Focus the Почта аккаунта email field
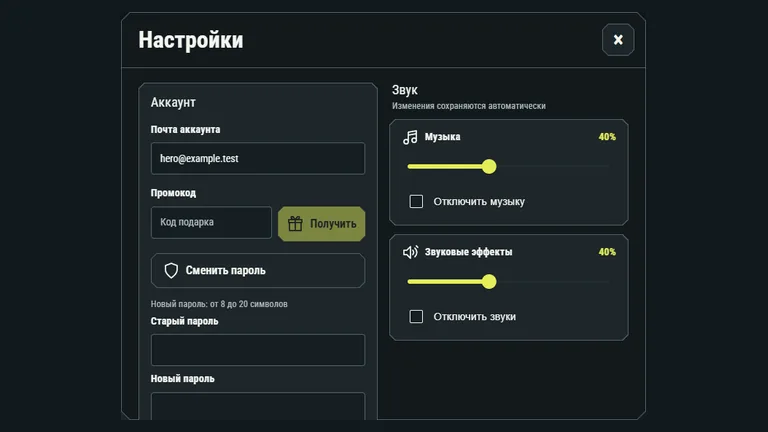 click(x=258, y=158)
